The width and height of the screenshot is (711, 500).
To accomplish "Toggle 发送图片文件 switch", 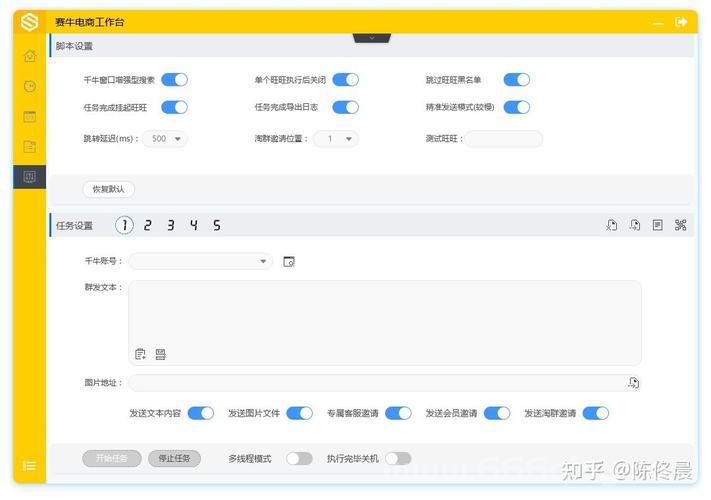I will [x=300, y=413].
